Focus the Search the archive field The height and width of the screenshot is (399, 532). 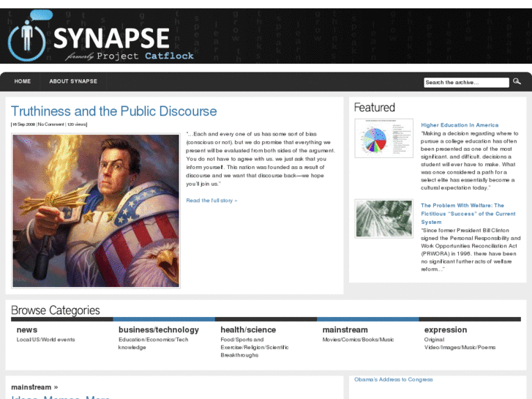tap(466, 83)
